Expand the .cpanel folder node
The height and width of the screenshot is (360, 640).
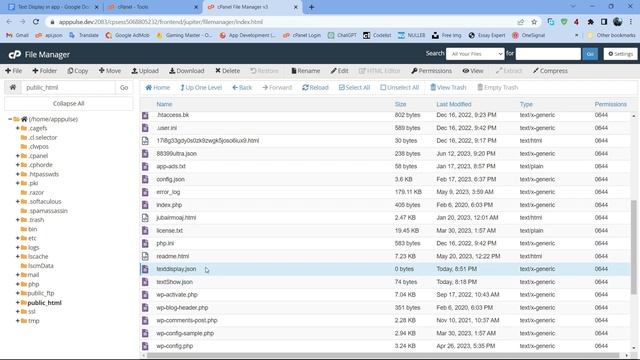click(x=18, y=156)
